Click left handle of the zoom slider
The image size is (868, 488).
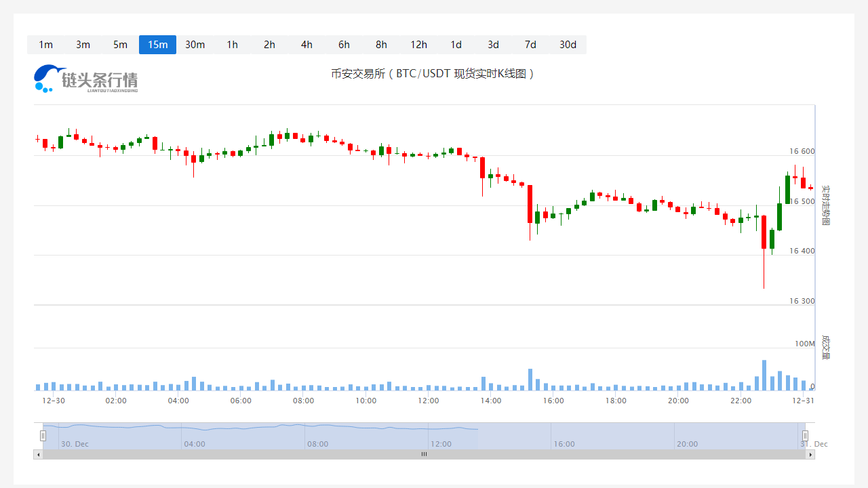tap(43, 436)
